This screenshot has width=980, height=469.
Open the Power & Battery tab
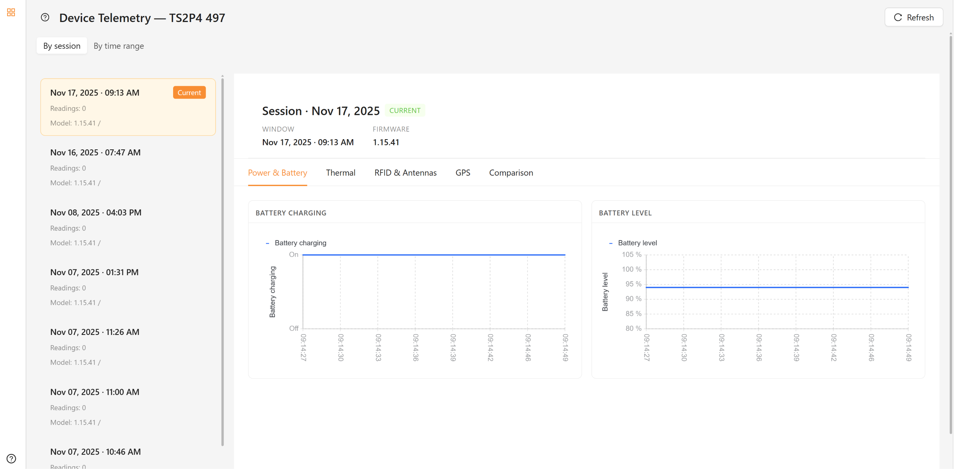[x=277, y=173]
